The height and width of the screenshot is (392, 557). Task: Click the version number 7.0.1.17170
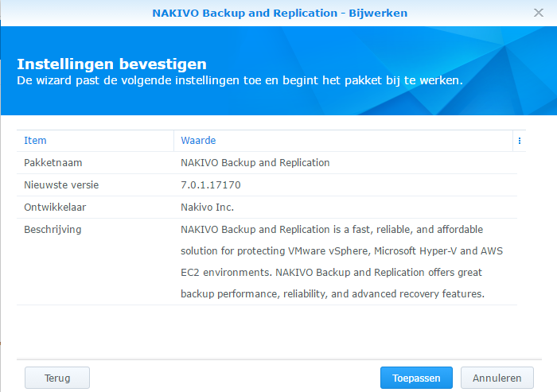(x=211, y=185)
